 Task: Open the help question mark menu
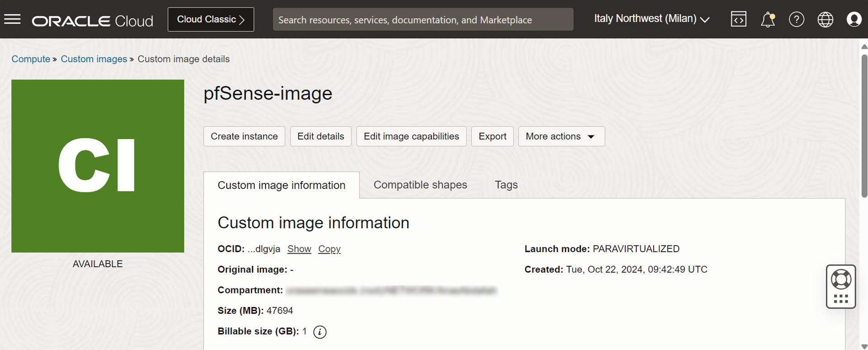[x=796, y=19]
